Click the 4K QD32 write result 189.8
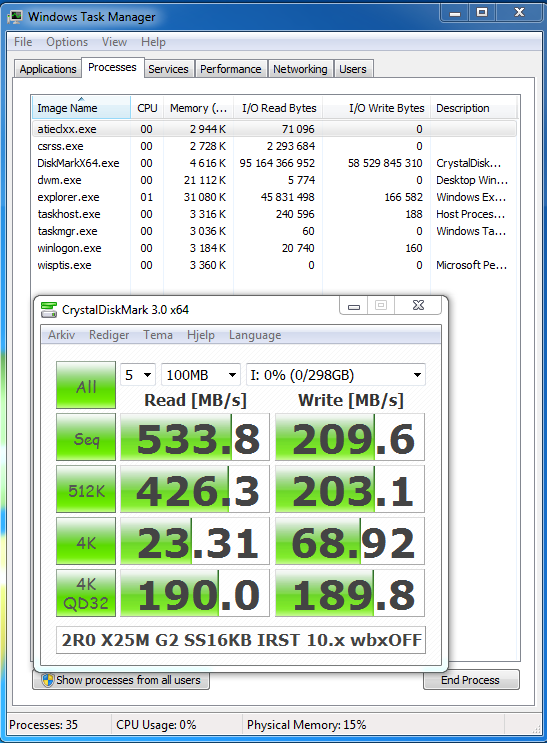The width and height of the screenshot is (547, 743). coord(350,593)
